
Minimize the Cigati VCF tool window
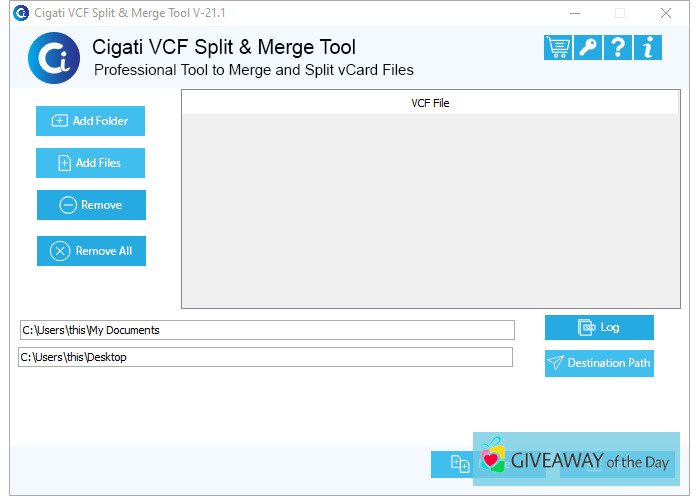[574, 13]
